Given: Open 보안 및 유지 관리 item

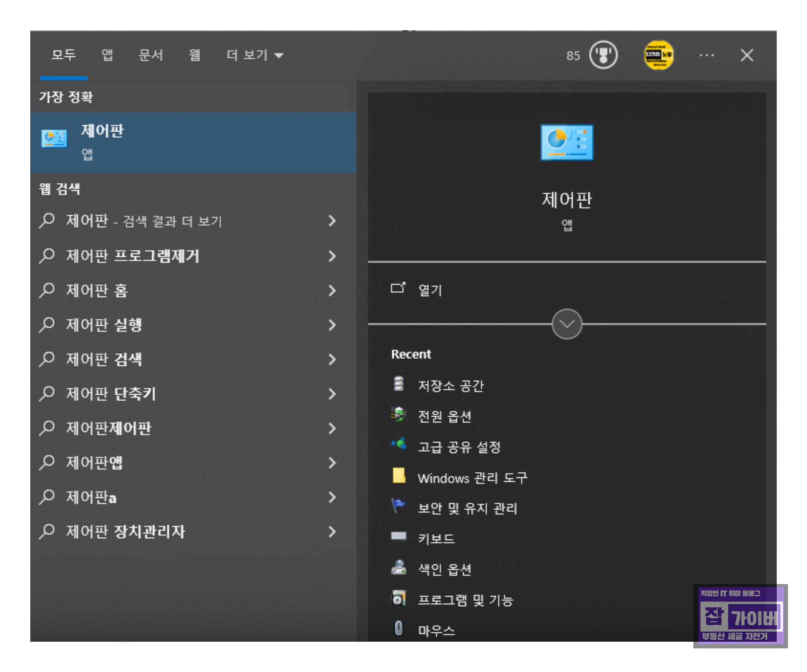Looking at the screenshot, I should coord(467,508).
